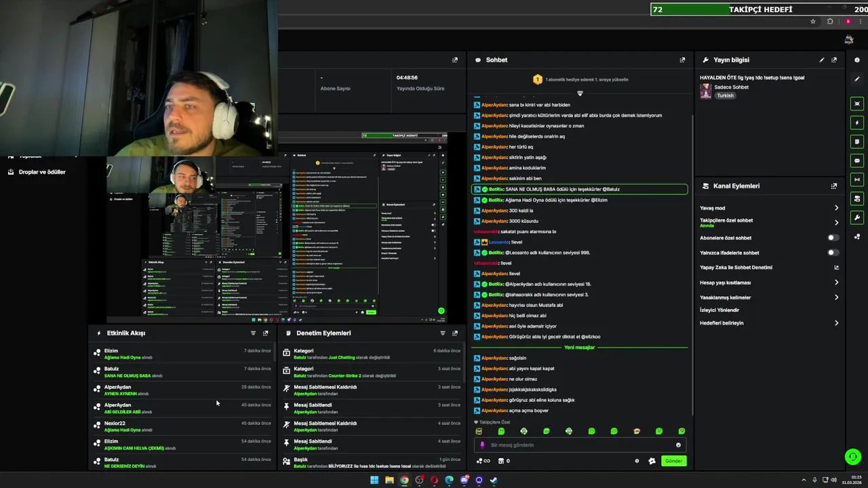This screenshot has height=488, width=868.
Task: Click the Sohbet chat scrollbar
Action: click(x=692, y=264)
